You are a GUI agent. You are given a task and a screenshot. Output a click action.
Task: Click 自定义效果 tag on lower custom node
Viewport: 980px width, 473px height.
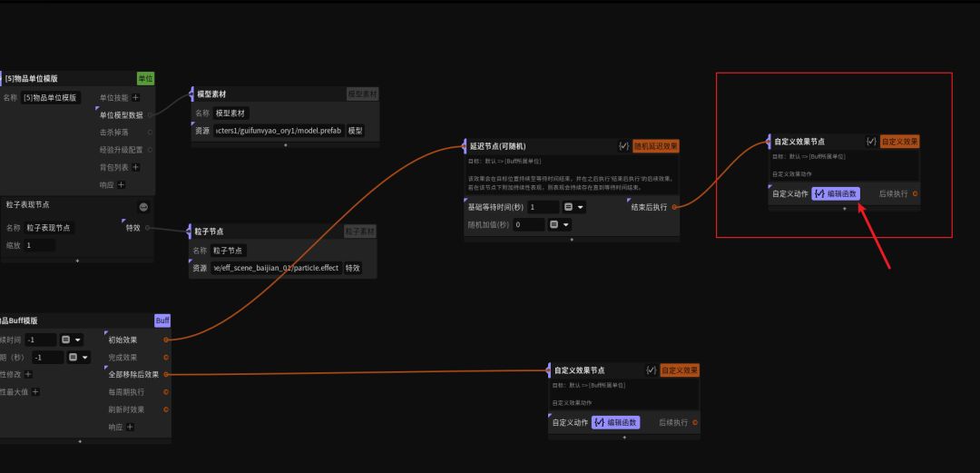coord(680,370)
